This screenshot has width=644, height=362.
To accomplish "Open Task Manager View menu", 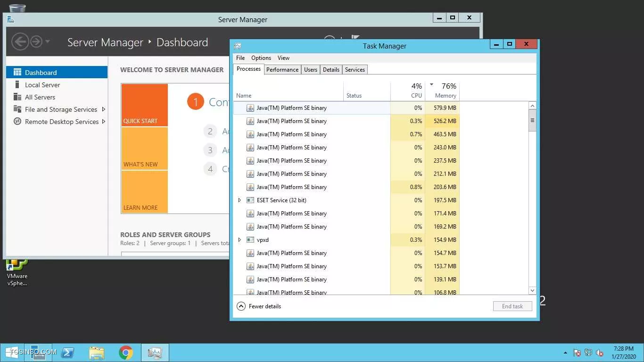I will [x=283, y=58].
